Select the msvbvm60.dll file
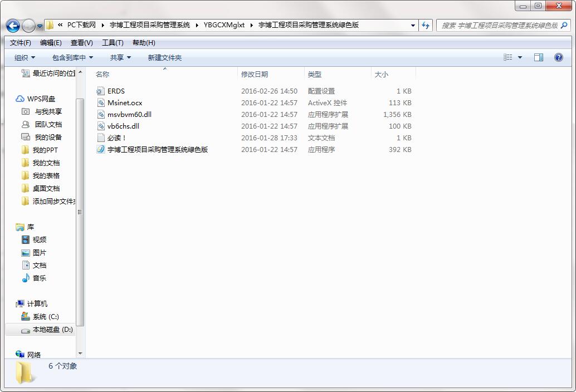 (x=129, y=114)
